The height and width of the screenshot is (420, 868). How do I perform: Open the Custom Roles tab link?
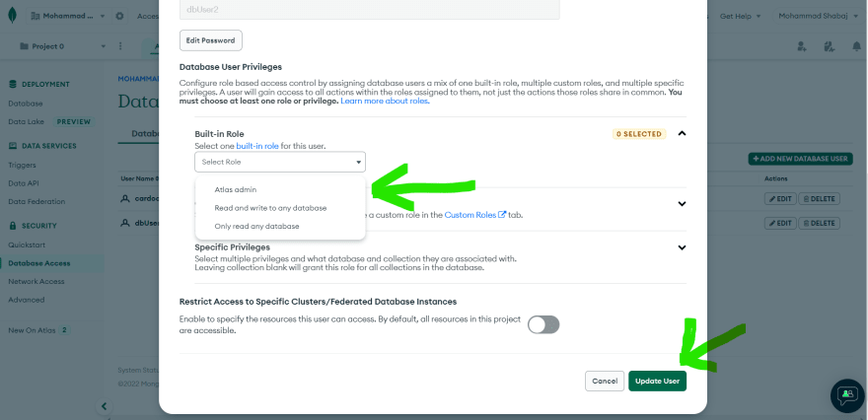pos(475,215)
